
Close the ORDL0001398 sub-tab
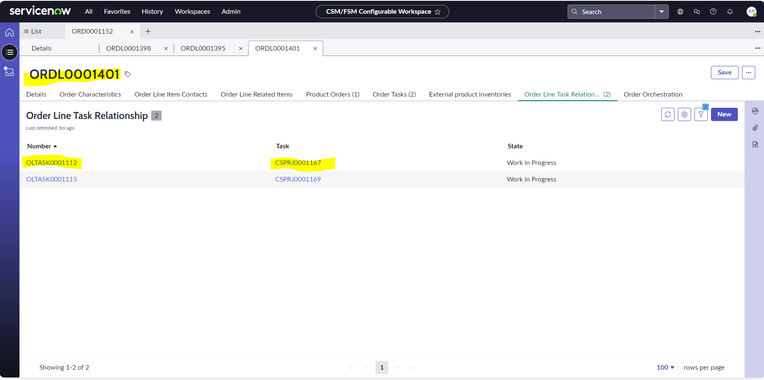166,49
